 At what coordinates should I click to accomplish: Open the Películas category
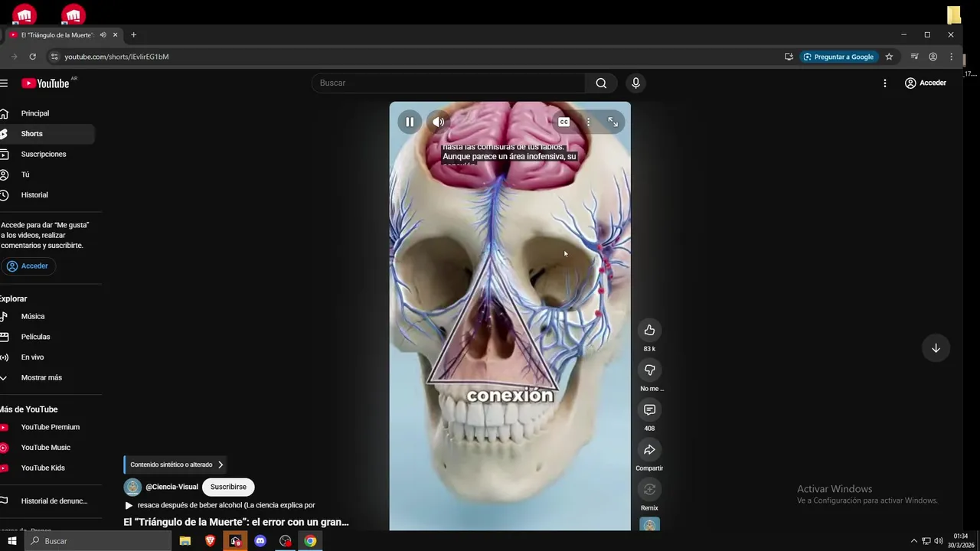[x=47, y=337]
